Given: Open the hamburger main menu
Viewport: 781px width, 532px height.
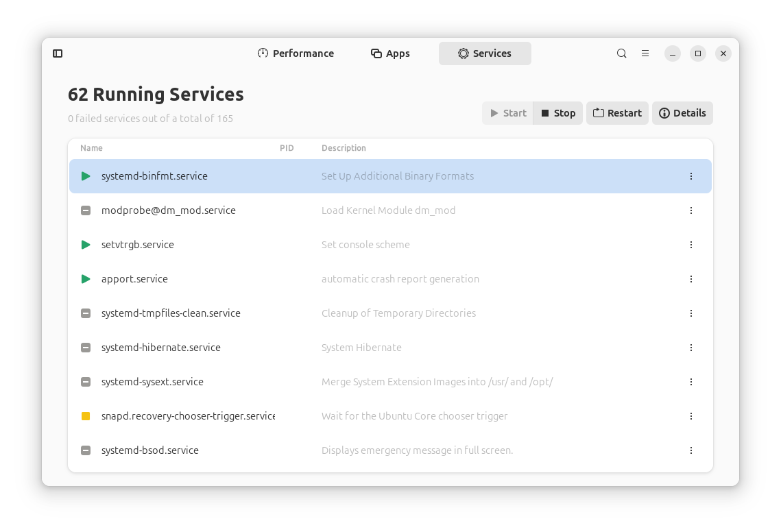Looking at the screenshot, I should 645,53.
